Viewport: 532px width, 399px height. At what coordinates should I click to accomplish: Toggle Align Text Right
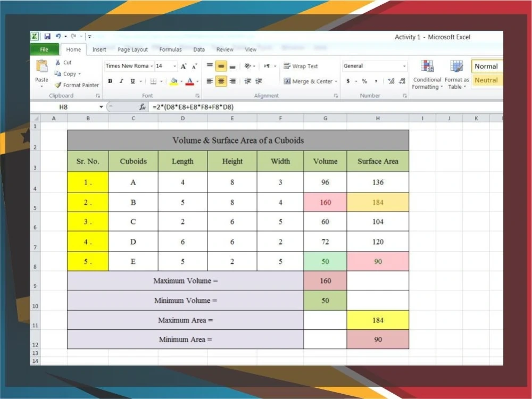[232, 81]
